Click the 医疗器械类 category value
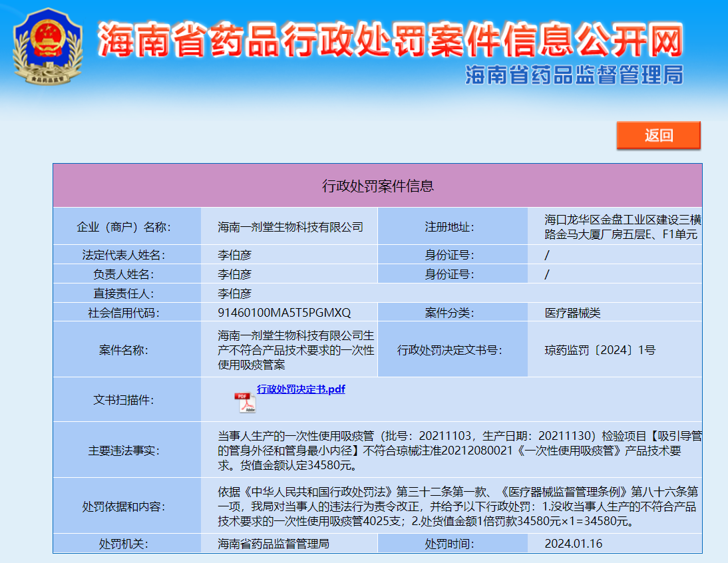The height and width of the screenshot is (563, 728). (572, 313)
